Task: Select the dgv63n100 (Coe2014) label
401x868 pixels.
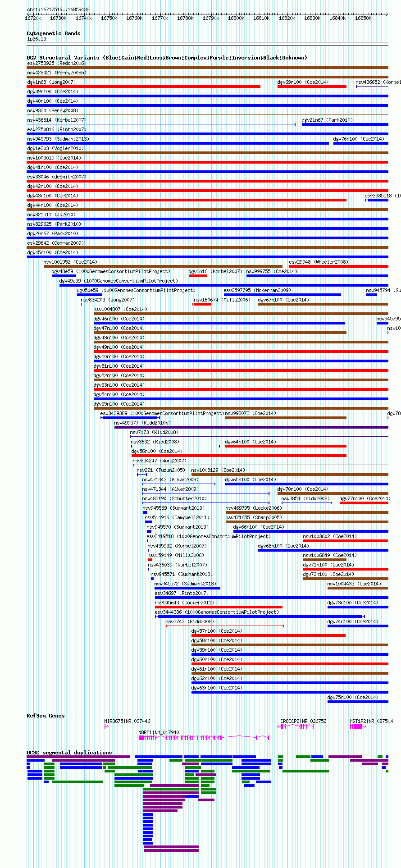Action: point(217,688)
